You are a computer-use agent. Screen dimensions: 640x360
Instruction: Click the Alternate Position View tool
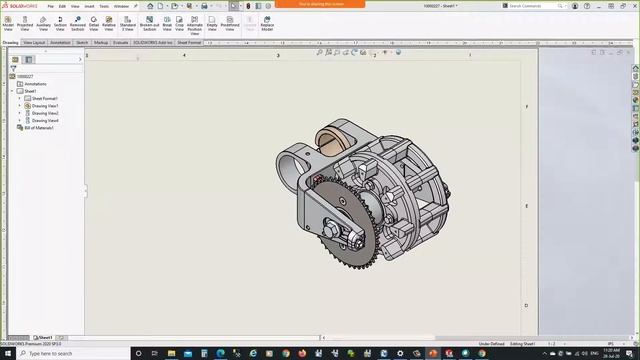(x=195, y=26)
